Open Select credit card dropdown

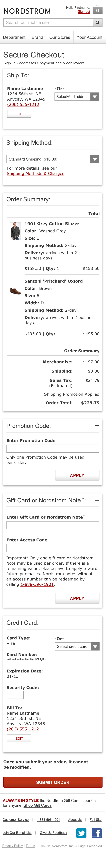pos(77,646)
